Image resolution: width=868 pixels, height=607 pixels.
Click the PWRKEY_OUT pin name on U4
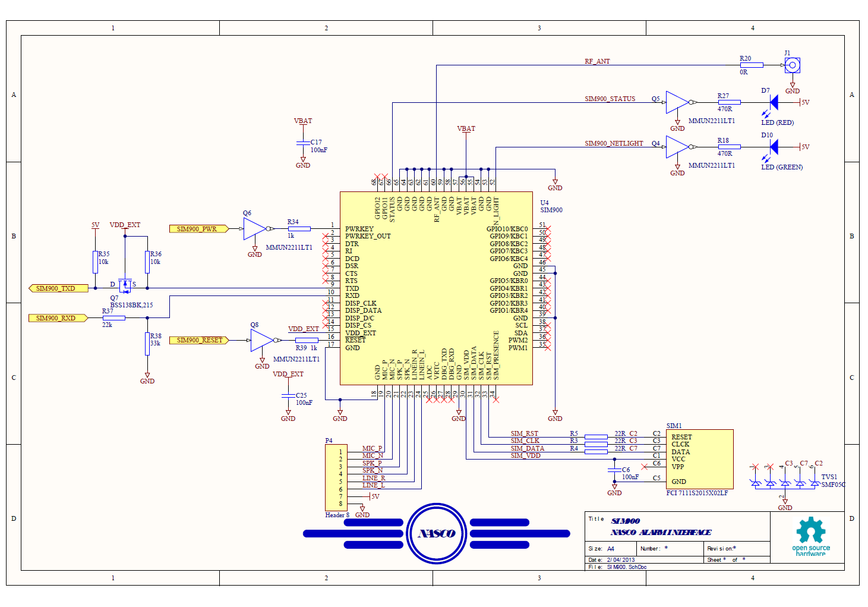[368, 236]
